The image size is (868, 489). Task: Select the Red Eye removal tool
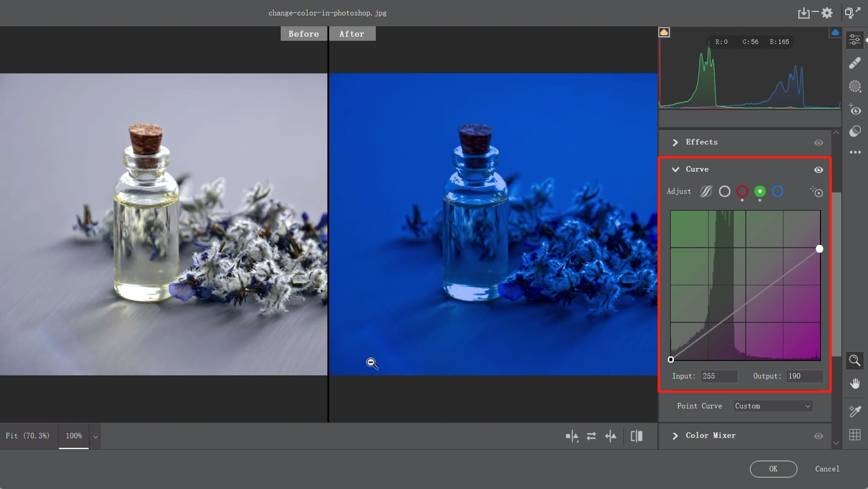(855, 109)
